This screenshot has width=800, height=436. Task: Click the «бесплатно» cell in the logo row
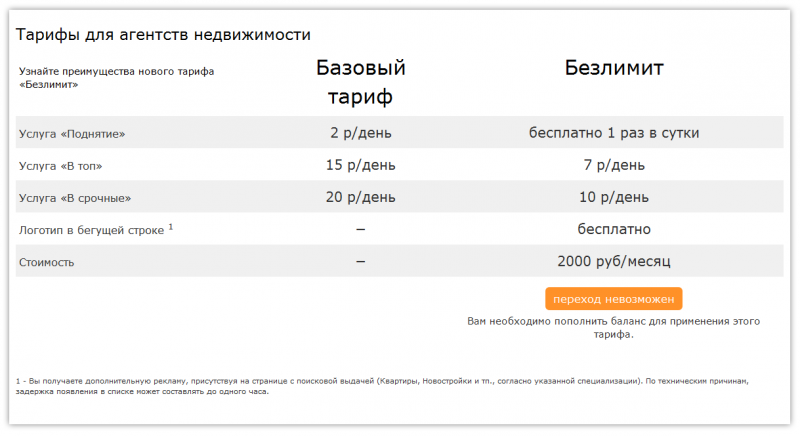tap(614, 229)
